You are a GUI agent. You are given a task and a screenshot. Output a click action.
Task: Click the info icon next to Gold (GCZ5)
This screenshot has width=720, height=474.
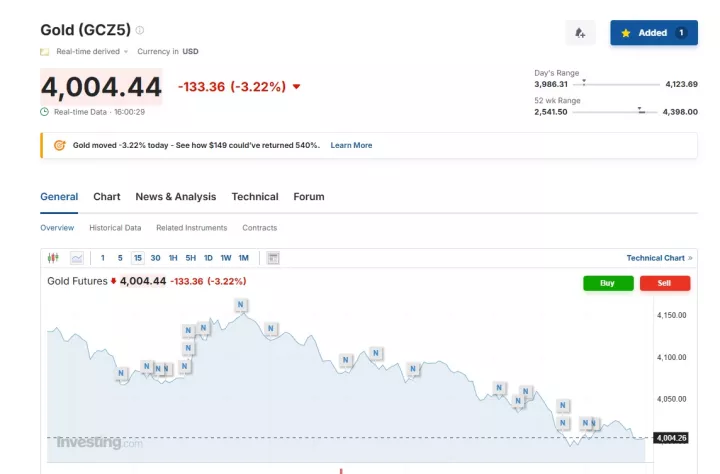pyautogui.click(x=140, y=30)
